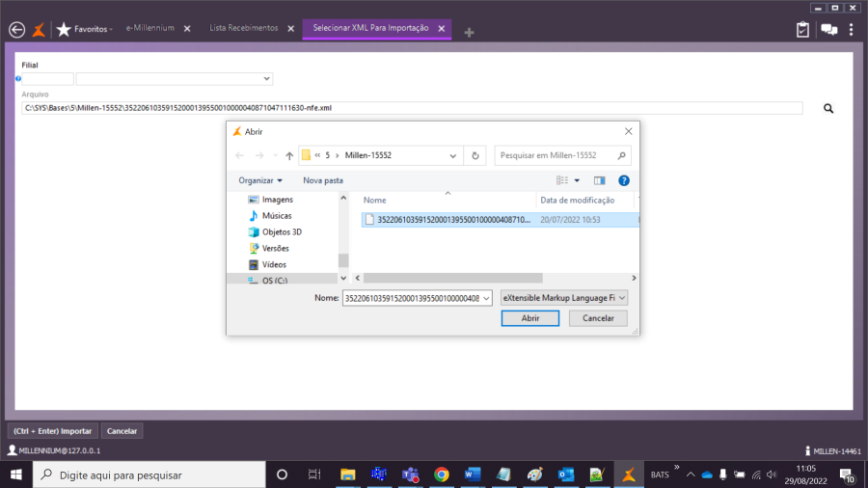
Task: Sort by Data de modificação column
Action: [x=578, y=201]
